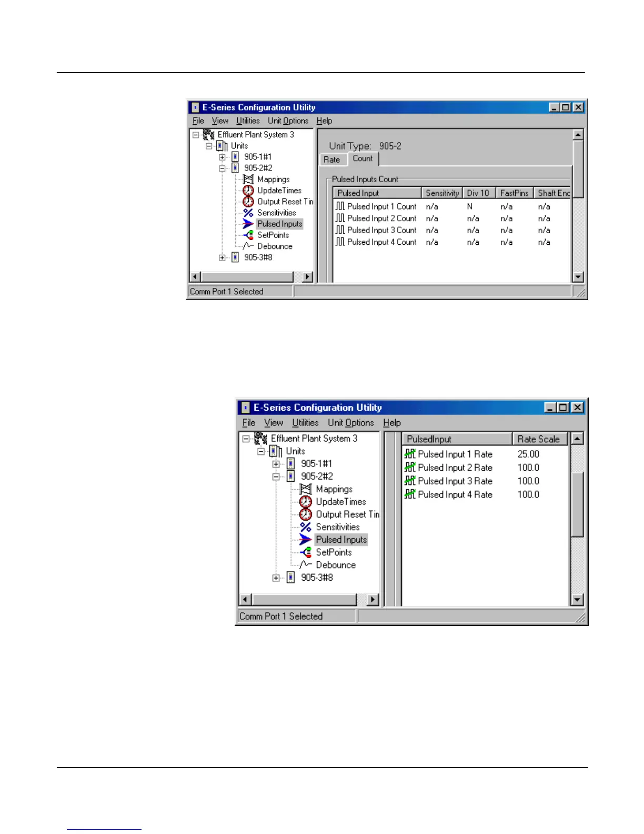
Task: Open Unit Options menu in upper window
Action: coord(288,121)
